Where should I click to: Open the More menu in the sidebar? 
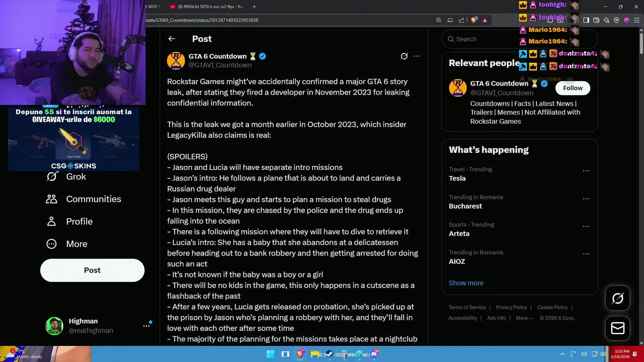[67, 244]
